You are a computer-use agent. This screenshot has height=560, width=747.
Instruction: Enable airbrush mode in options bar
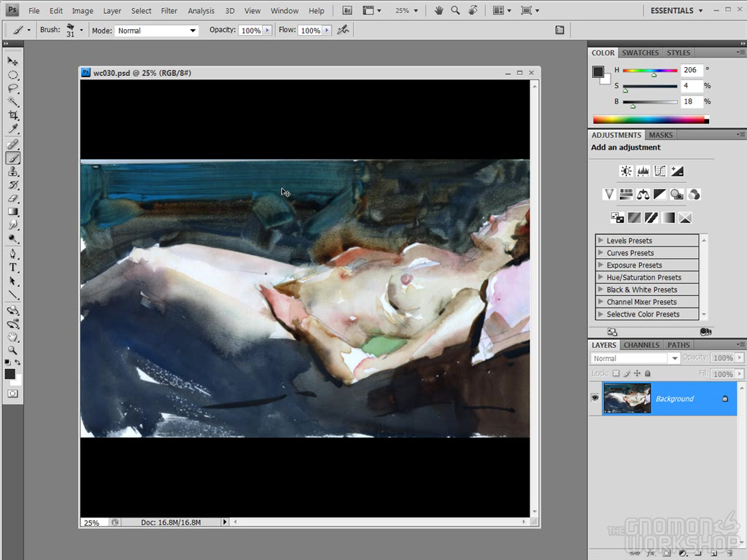click(x=343, y=30)
